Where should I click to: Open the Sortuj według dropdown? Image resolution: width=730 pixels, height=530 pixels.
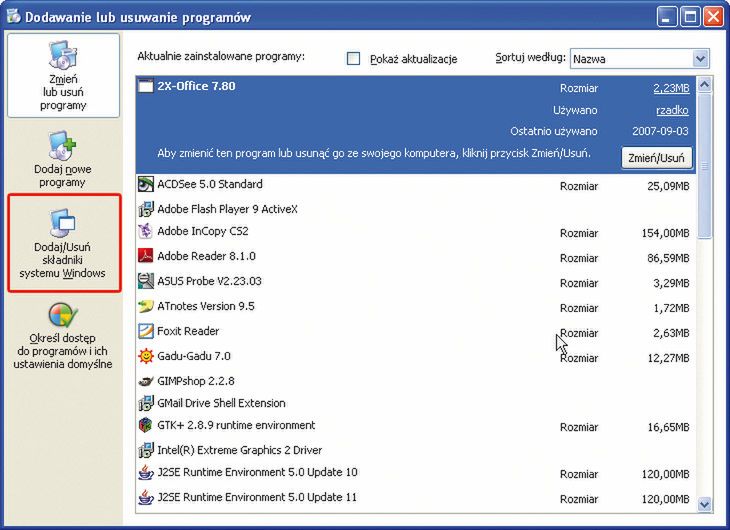[640, 59]
